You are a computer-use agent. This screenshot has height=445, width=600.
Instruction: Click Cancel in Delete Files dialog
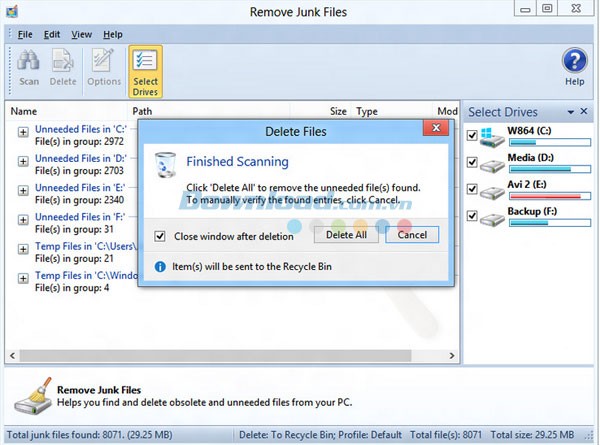(x=412, y=235)
